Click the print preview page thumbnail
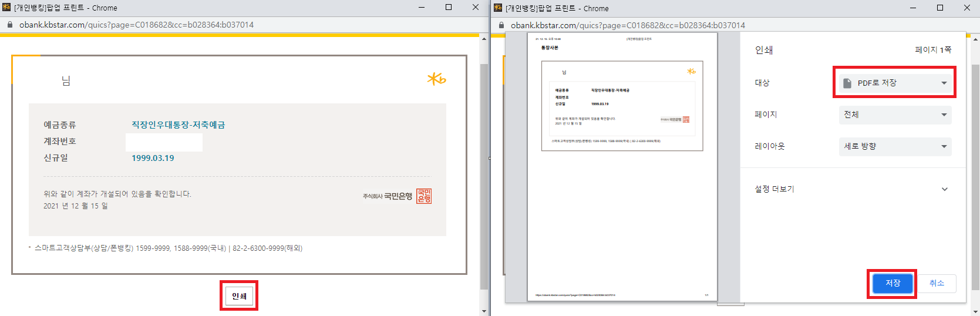980x316 pixels. click(622, 167)
